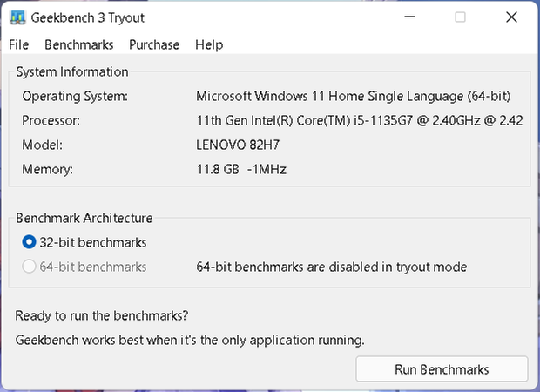Click the 'Geekbench 3 Tryout' window title
Viewport: 540px width, 392px height.
tap(88, 17)
